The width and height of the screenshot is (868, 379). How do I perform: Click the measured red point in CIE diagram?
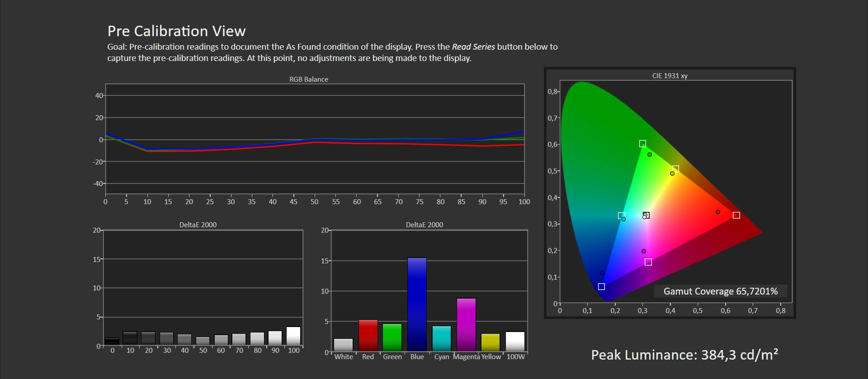coord(718,212)
